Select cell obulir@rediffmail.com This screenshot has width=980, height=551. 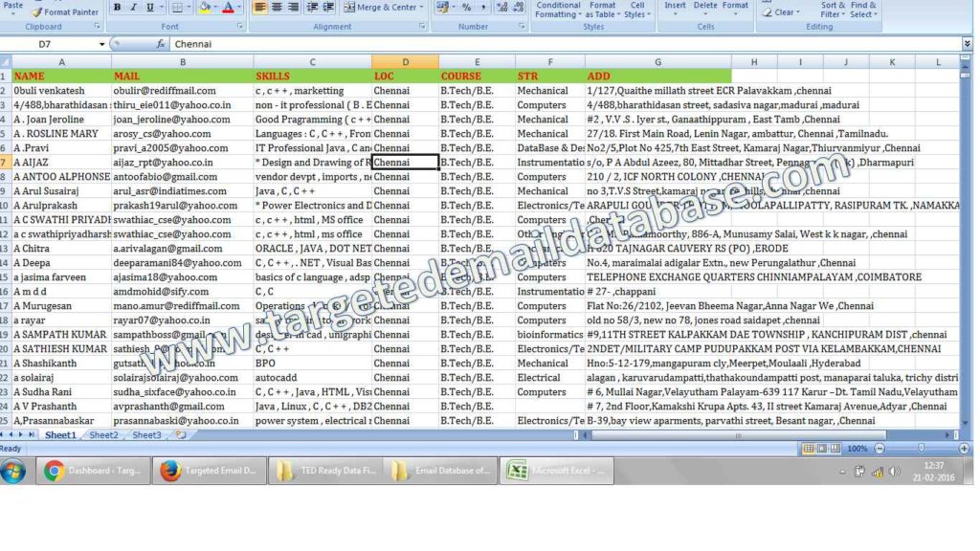click(183, 91)
